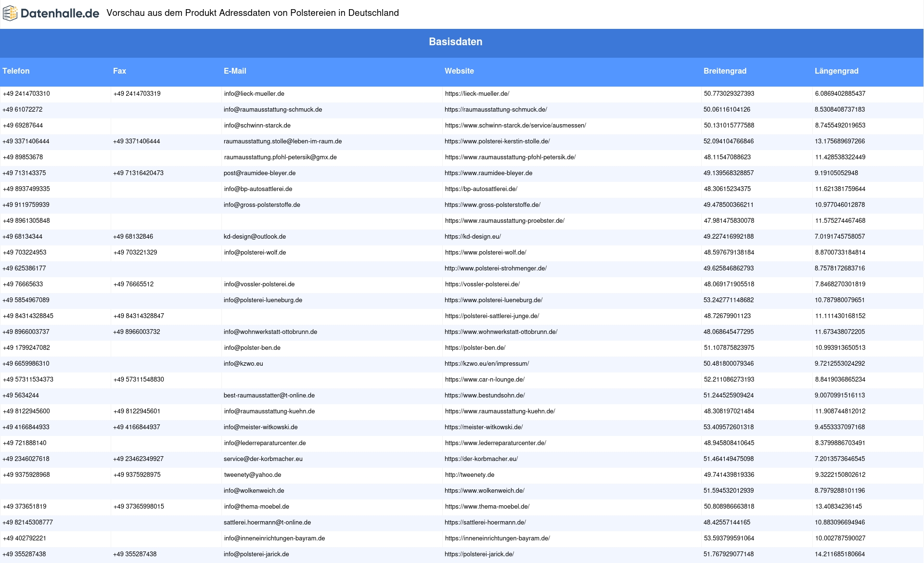Click latitude value 50.773029327393
924x563 pixels.
729,94
